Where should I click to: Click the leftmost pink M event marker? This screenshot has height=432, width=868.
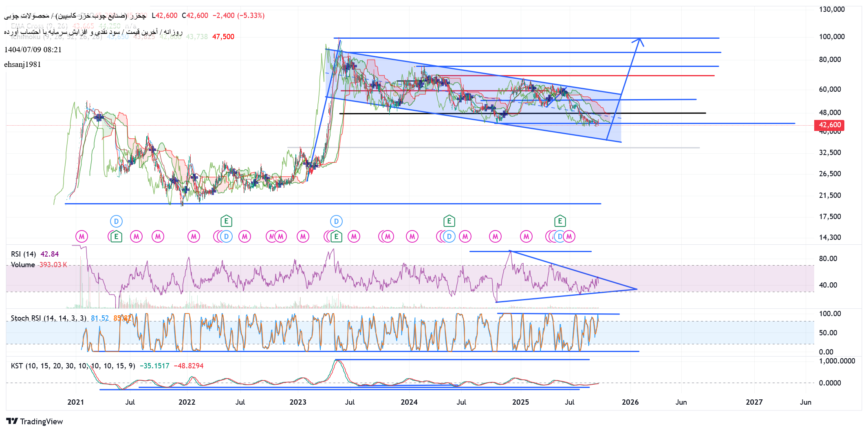(x=82, y=236)
